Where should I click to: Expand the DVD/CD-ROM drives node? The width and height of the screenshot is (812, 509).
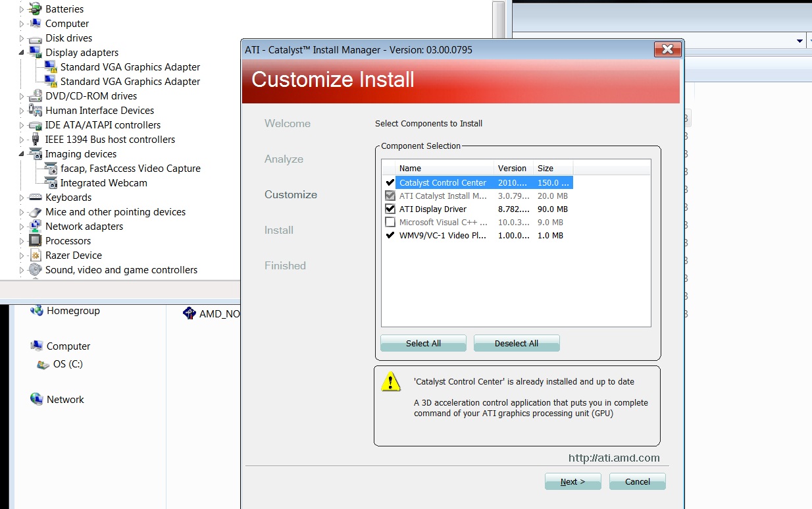pyautogui.click(x=22, y=96)
